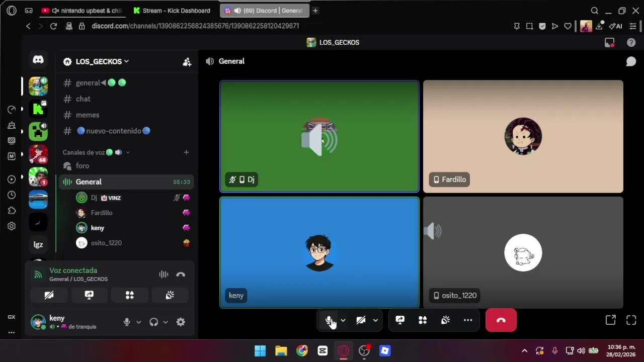644x362 pixels.
Task: Open Opera sidebar history clock icon
Action: pyautogui.click(x=12, y=195)
